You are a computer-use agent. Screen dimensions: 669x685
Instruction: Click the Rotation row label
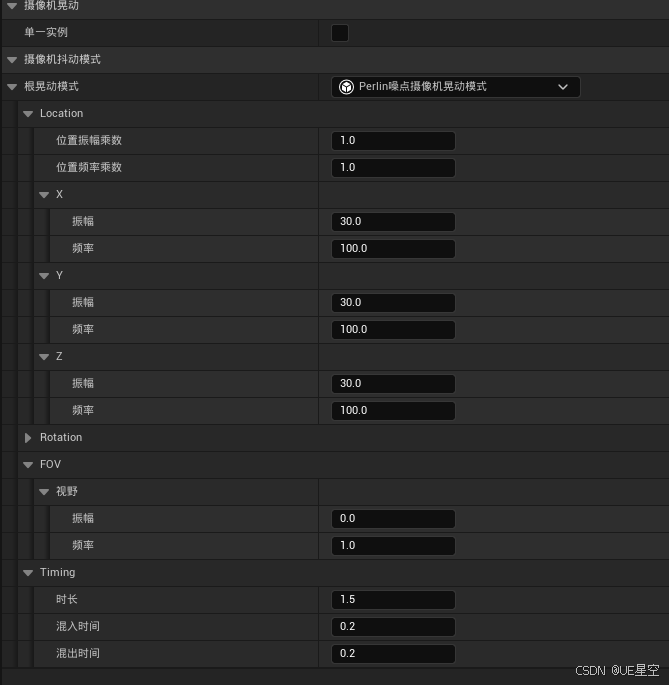click(x=61, y=437)
